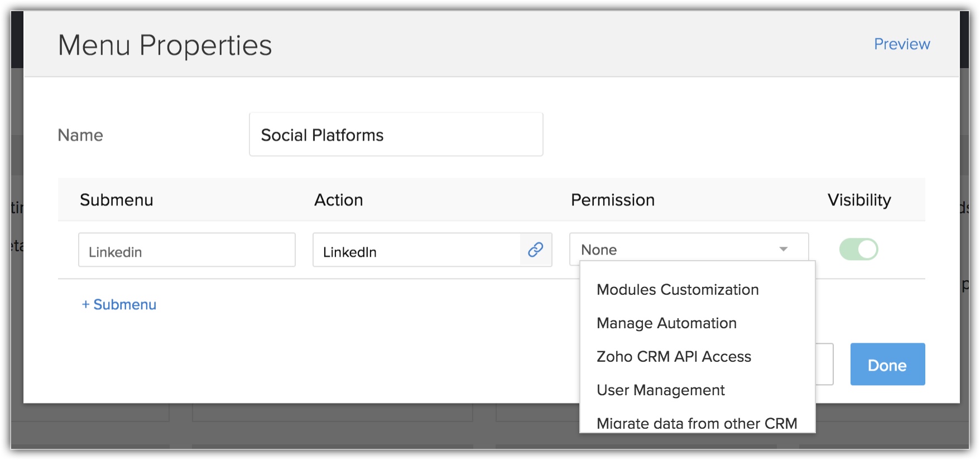Screen dimensions: 980x460
Task: Click the Permission dropdown caret arrow
Action: (784, 250)
